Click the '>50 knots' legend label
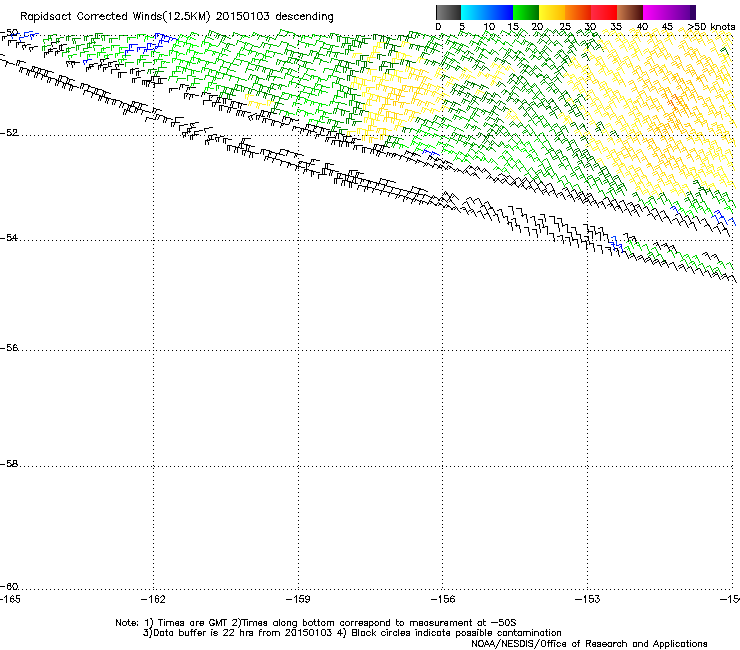Image resolution: width=740 pixels, height=650 pixels. pyautogui.click(x=711, y=27)
